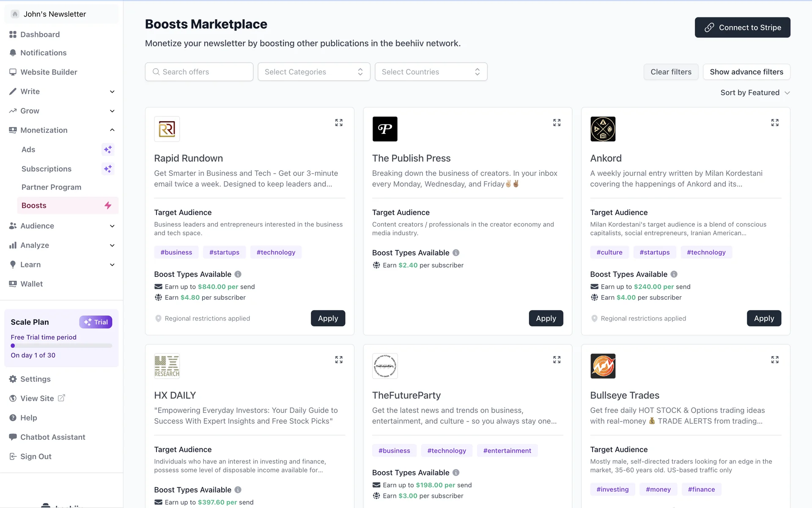Apply to the Rapid Rundown boost
This screenshot has height=508, width=812.
point(328,318)
